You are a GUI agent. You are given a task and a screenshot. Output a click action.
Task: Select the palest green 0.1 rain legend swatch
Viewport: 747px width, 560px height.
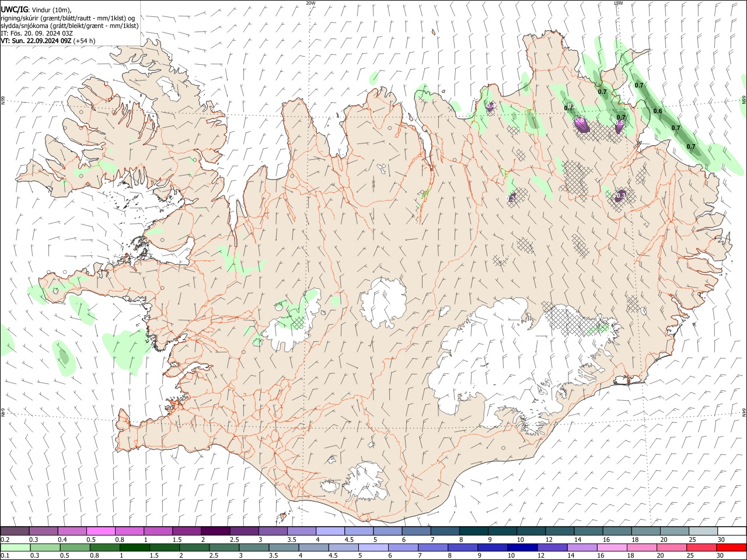tap(16, 548)
